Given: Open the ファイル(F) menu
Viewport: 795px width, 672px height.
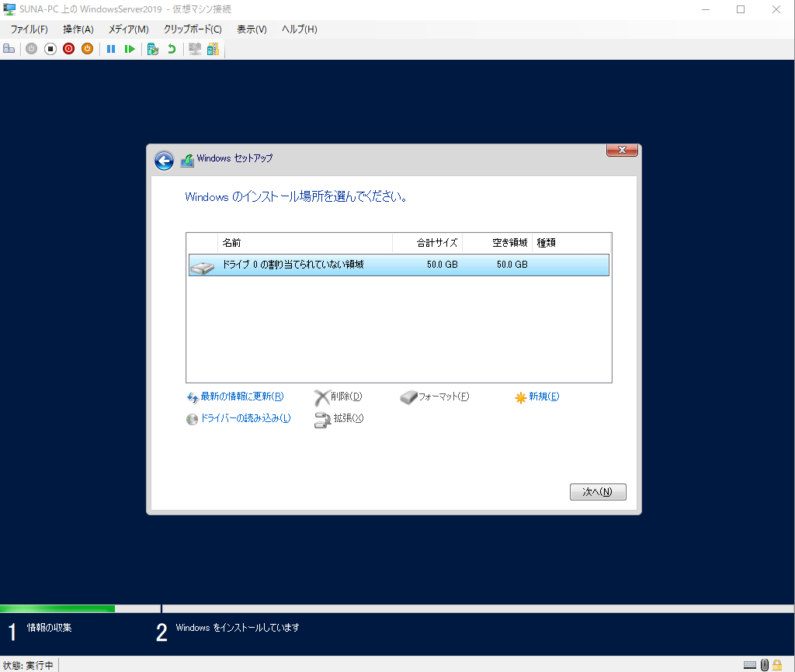Looking at the screenshot, I should pos(30,29).
